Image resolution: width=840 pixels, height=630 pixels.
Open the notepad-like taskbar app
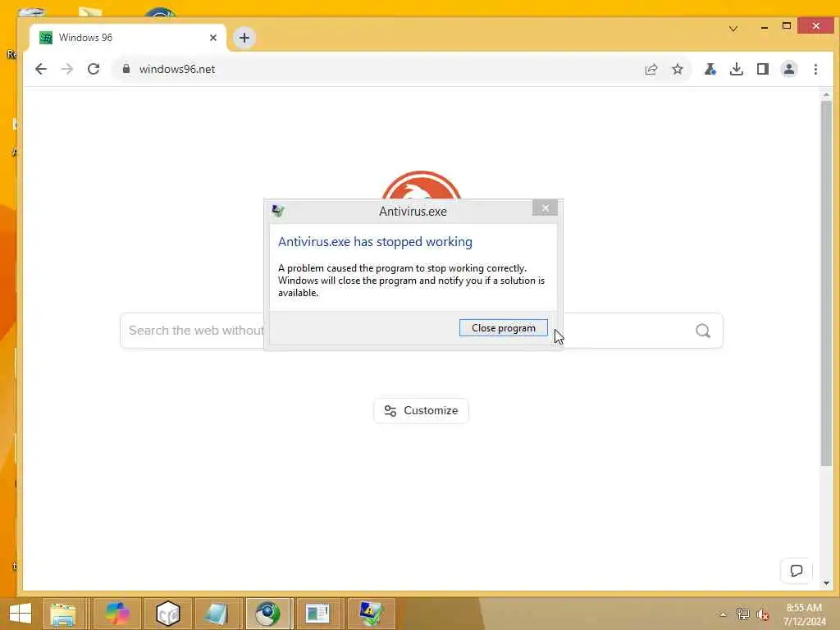pyautogui.click(x=217, y=614)
